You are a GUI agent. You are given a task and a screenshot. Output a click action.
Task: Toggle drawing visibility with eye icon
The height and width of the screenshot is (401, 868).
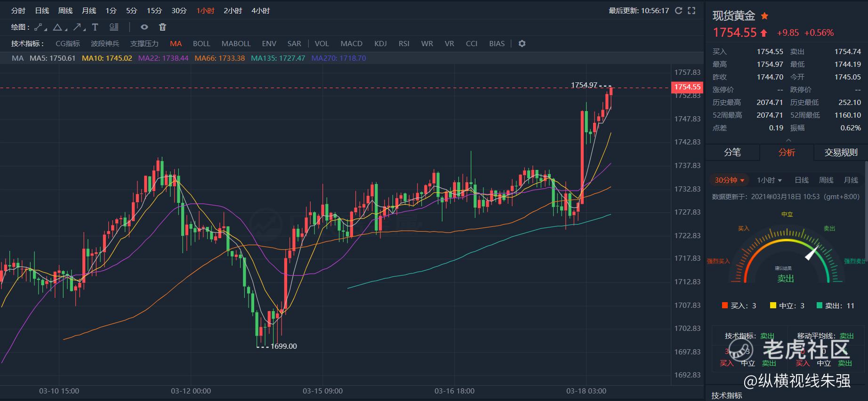145,27
